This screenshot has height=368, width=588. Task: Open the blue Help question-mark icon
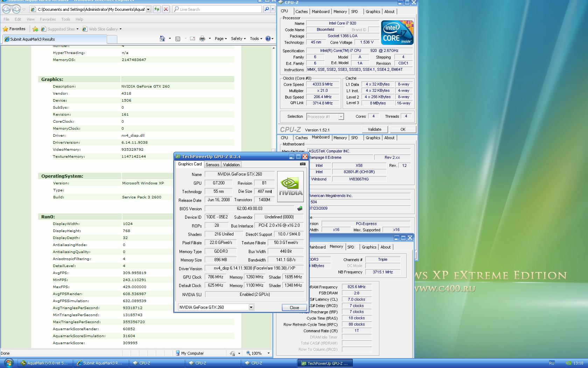pos(268,39)
